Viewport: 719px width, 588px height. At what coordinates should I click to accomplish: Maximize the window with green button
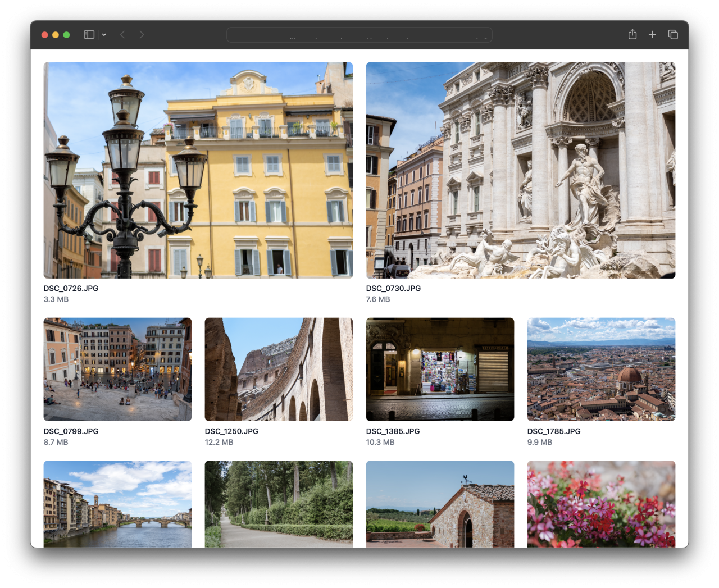(66, 35)
